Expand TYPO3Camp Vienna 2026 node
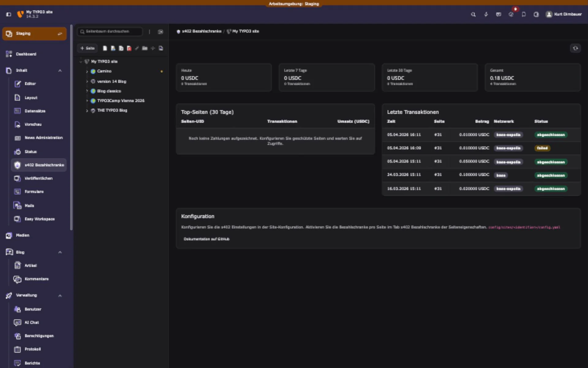This screenshot has width=588, height=368. point(87,101)
